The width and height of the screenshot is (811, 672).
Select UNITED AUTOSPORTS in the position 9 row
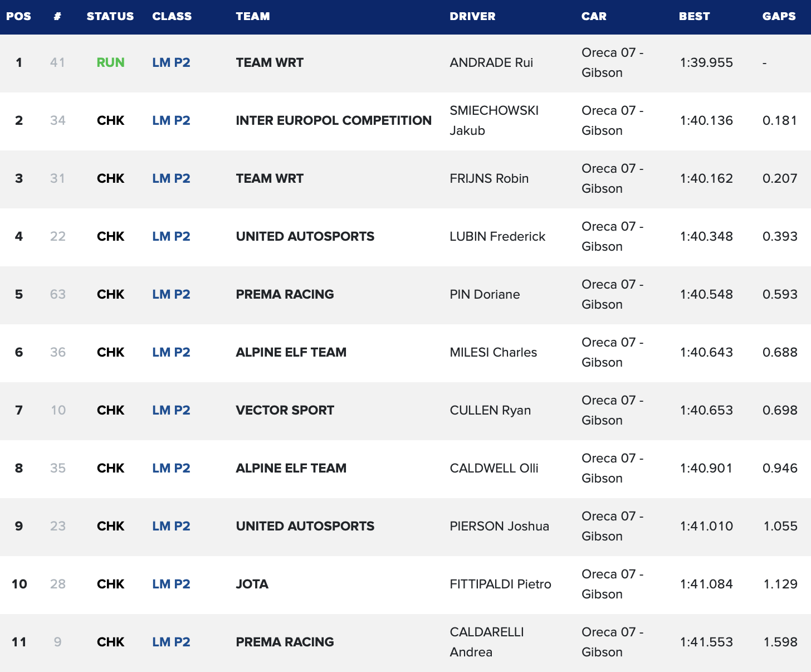click(305, 526)
